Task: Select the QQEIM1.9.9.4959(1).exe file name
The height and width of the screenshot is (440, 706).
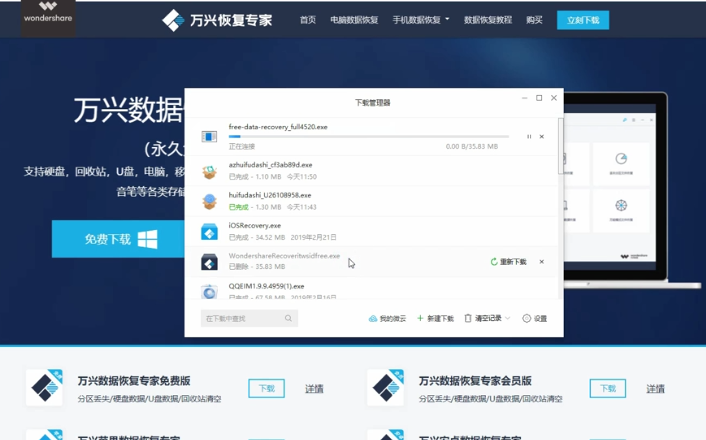Action: click(266, 286)
